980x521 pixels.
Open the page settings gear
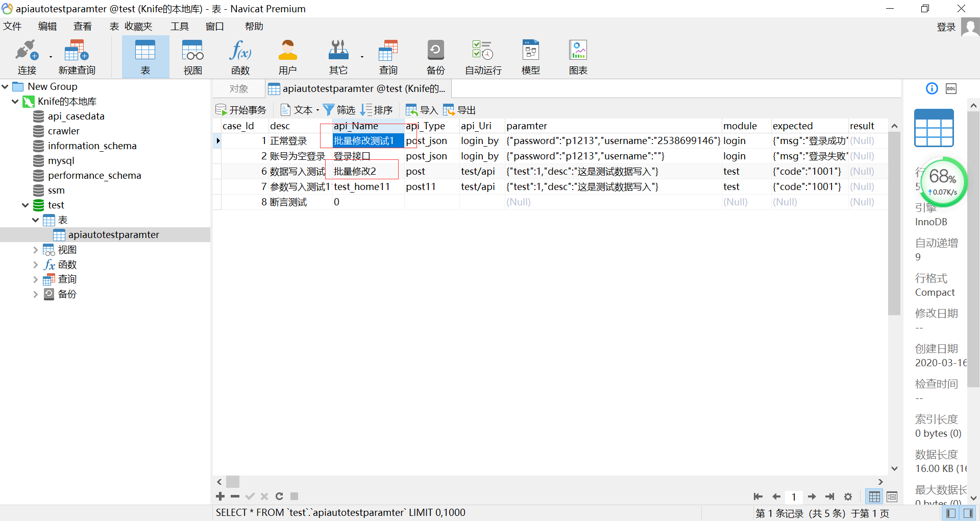coord(848,496)
